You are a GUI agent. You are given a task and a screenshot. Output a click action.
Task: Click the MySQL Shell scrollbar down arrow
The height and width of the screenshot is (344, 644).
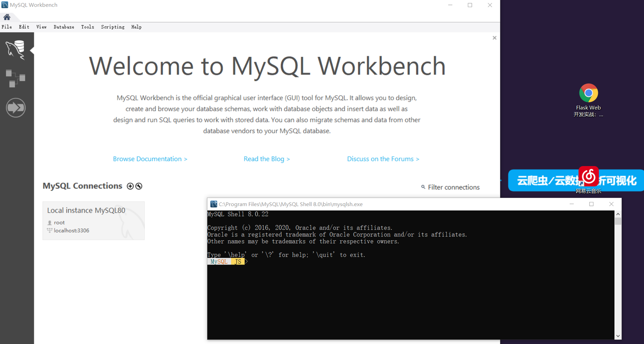(x=618, y=336)
